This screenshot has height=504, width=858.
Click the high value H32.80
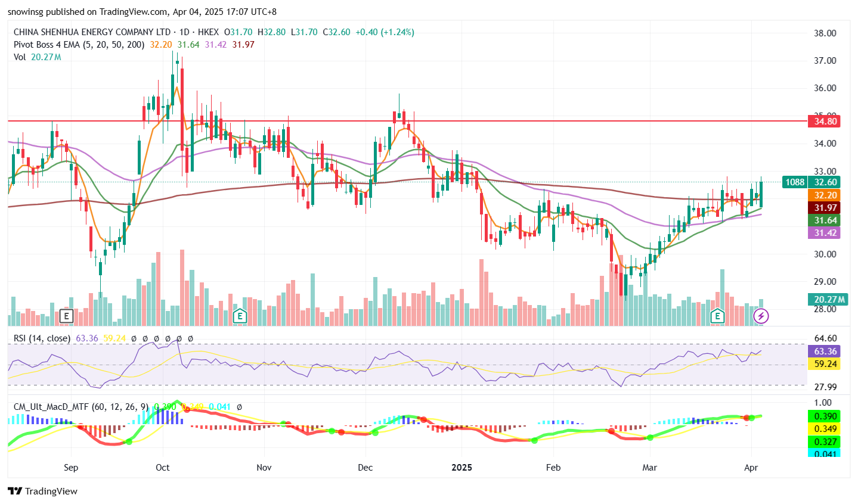(272, 32)
